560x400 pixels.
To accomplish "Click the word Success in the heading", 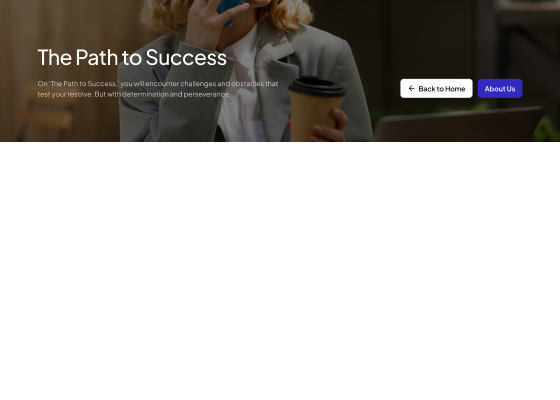I will pos(186,57).
